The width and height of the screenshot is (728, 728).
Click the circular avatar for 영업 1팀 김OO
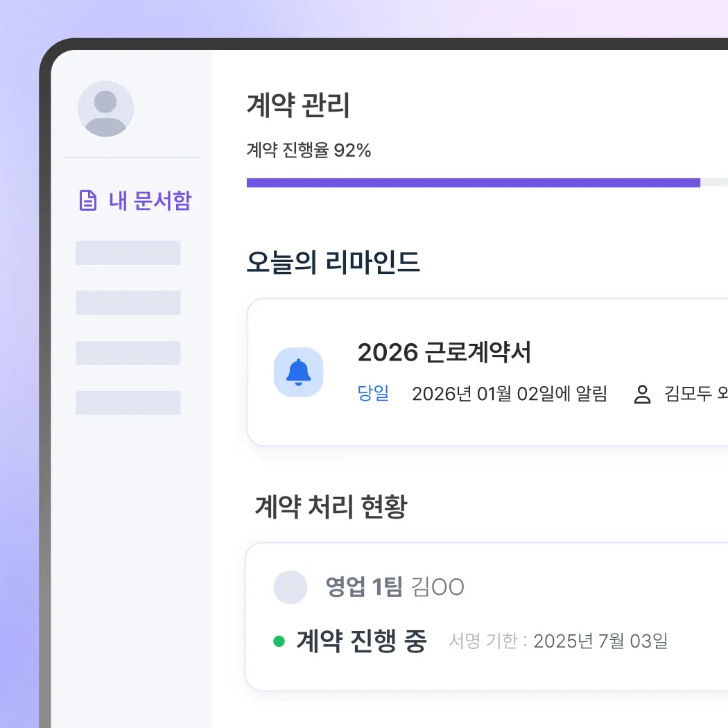tap(291, 587)
